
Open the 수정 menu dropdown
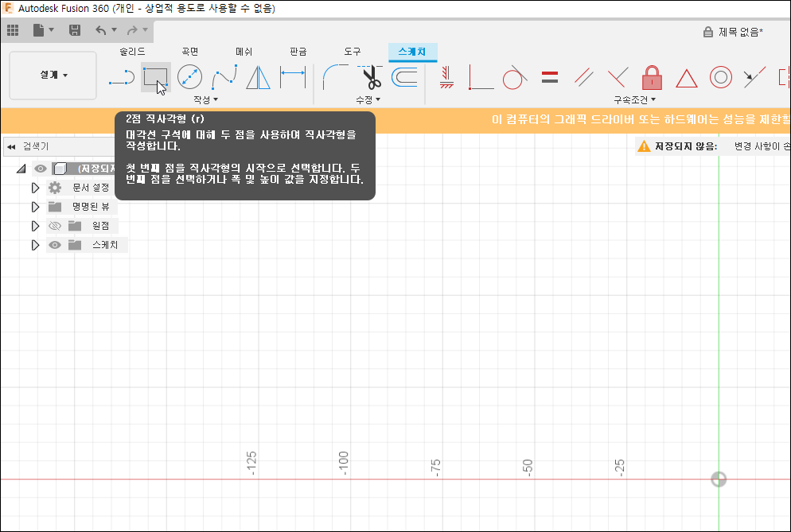point(368,100)
